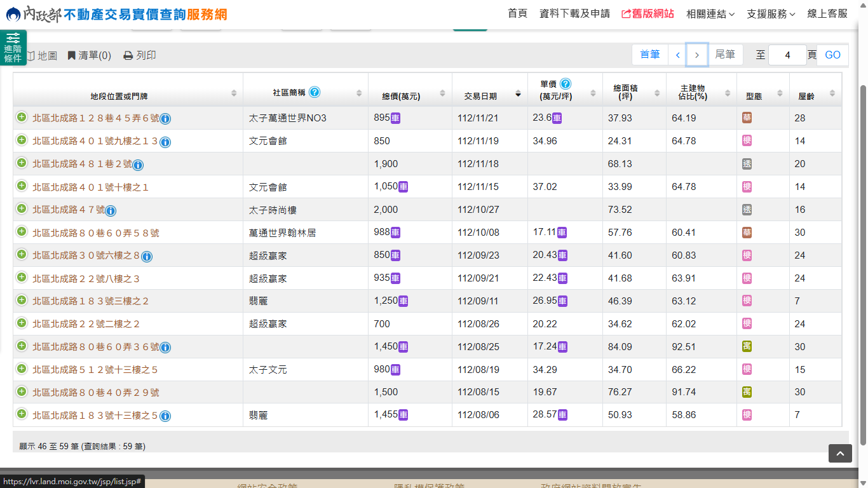Screen dimensions: 868x488
Task: Open address link 北區北成路80巷60弄58號
Action: tap(96, 233)
